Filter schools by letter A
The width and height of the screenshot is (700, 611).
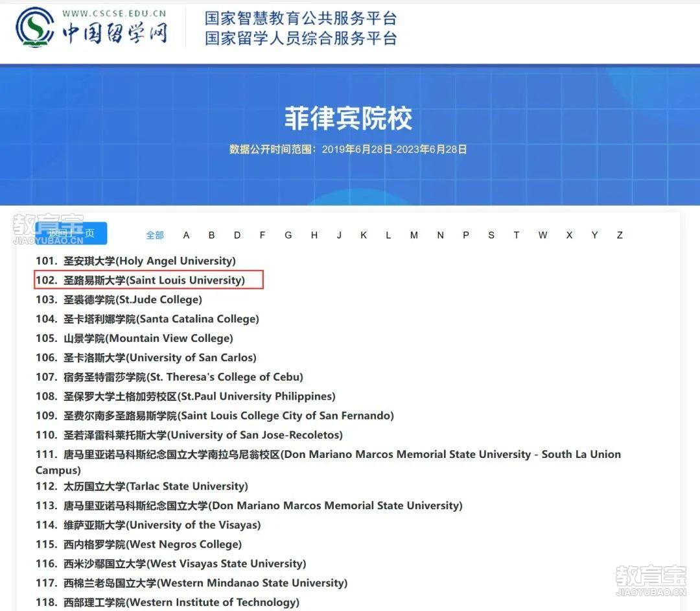[x=186, y=235]
